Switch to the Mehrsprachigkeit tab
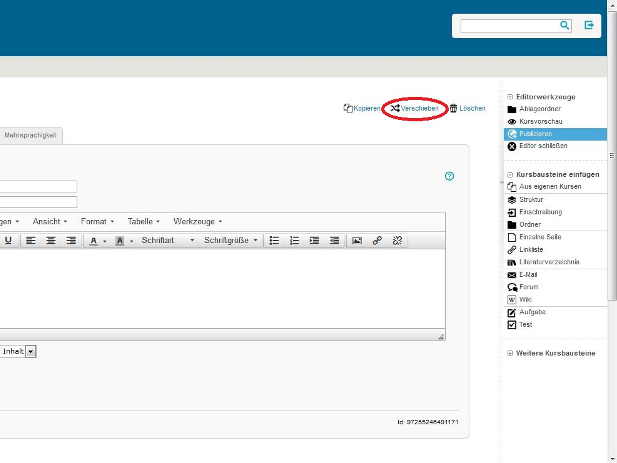The width and height of the screenshot is (617, 463). tap(30, 135)
